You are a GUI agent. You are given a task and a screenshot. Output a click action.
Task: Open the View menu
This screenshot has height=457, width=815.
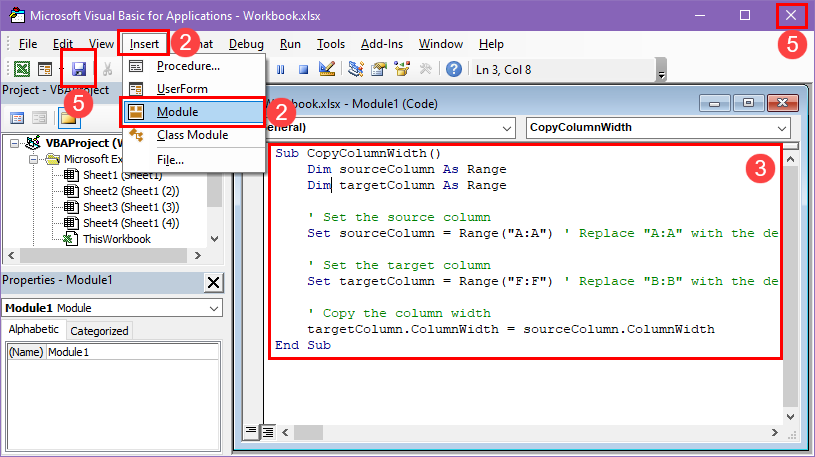pos(101,44)
